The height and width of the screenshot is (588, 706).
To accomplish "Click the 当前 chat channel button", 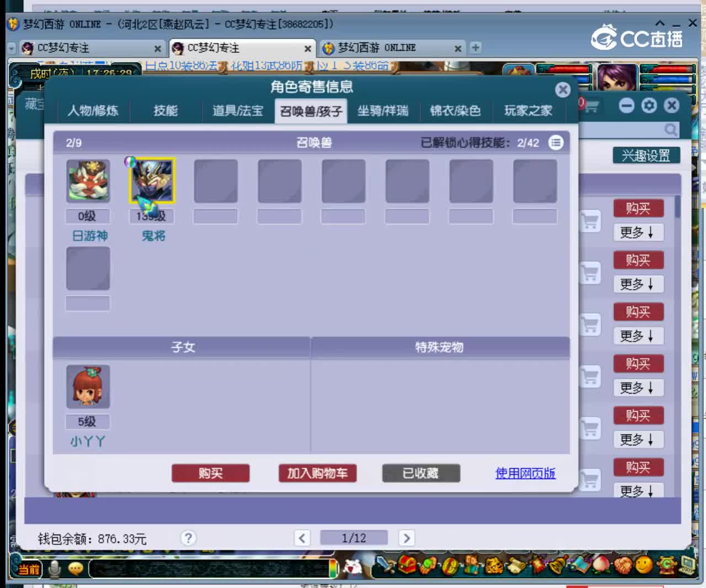I will [x=29, y=569].
